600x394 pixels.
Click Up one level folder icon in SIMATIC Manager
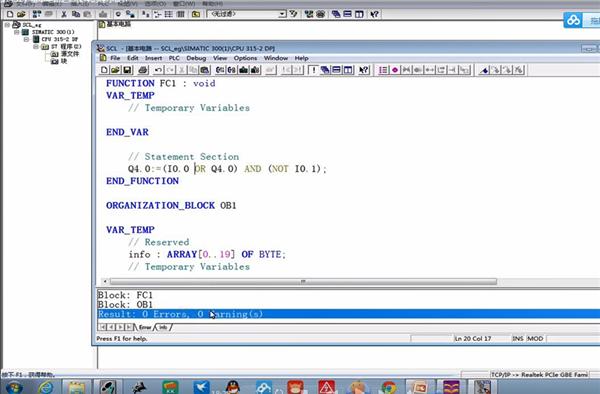click(x=196, y=14)
